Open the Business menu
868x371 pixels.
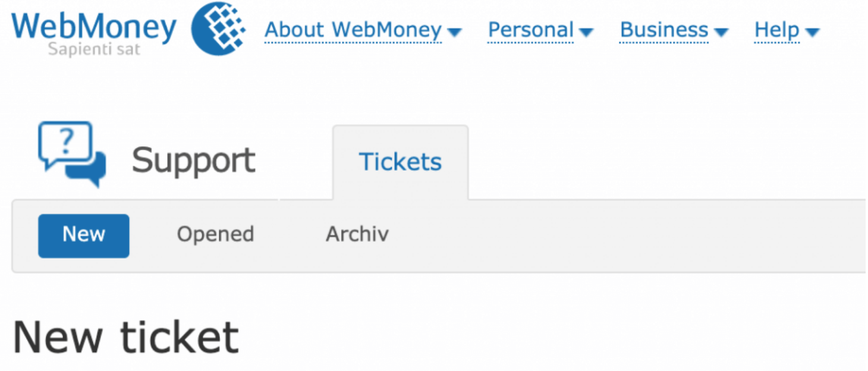pos(664,30)
